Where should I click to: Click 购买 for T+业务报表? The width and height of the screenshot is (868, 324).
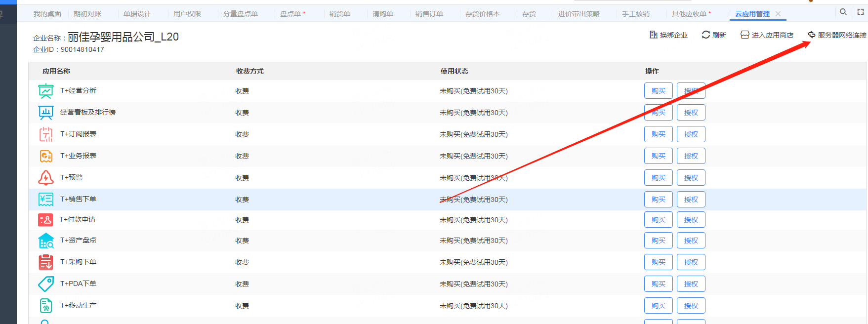pos(659,156)
